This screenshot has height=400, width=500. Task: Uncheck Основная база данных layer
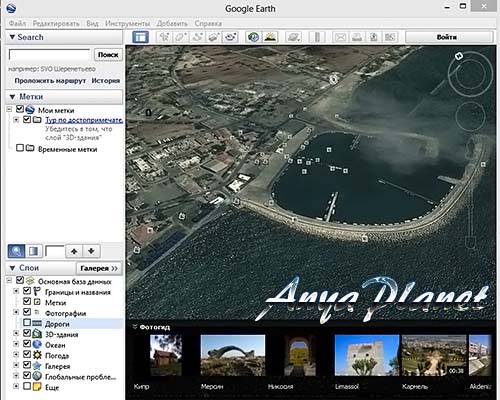[x=20, y=280]
